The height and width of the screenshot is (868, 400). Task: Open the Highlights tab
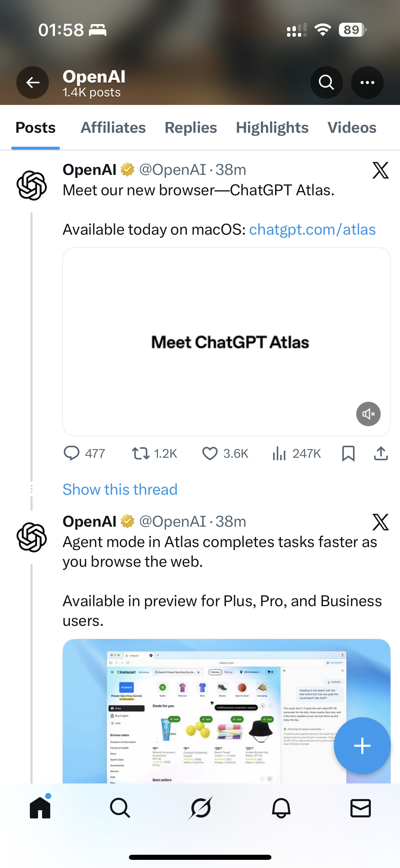[x=272, y=128]
